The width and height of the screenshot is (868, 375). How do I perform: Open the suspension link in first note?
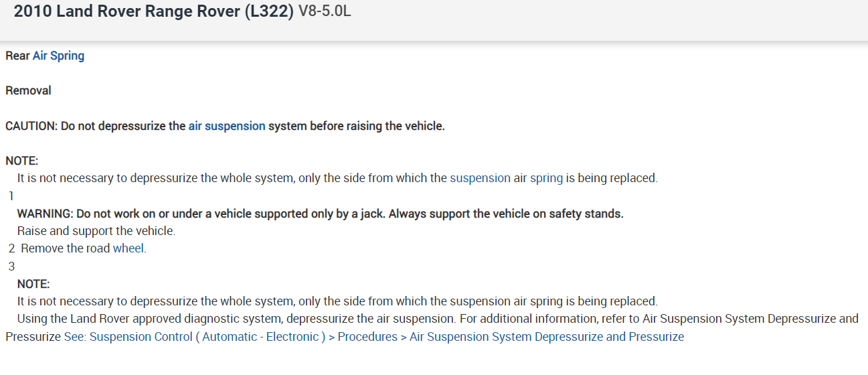480,178
